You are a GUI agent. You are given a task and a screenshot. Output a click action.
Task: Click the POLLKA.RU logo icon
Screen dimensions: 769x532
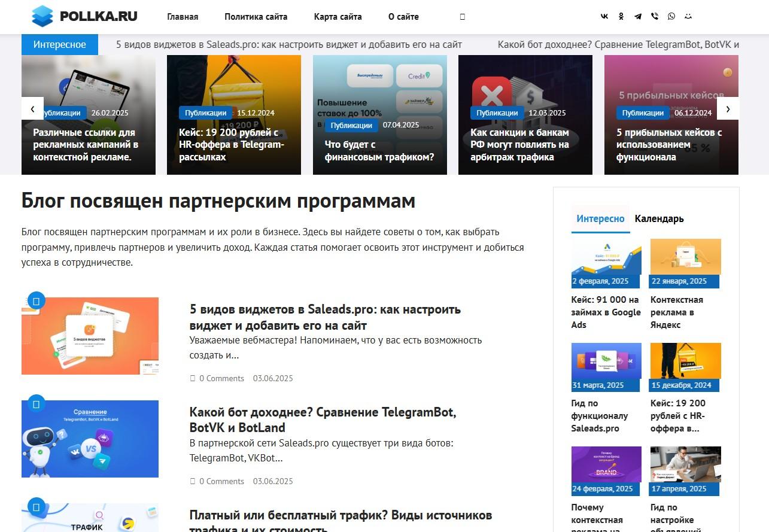click(x=42, y=16)
